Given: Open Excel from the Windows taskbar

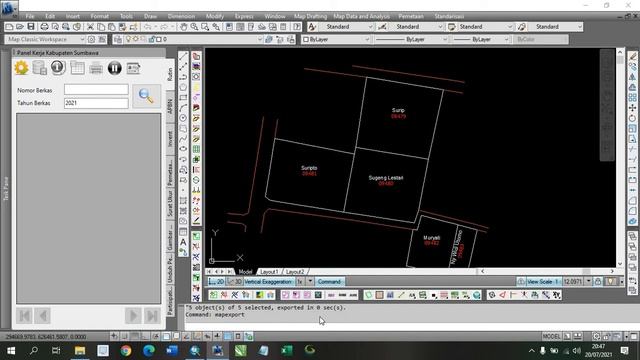Looking at the screenshot, I should [x=287, y=350].
